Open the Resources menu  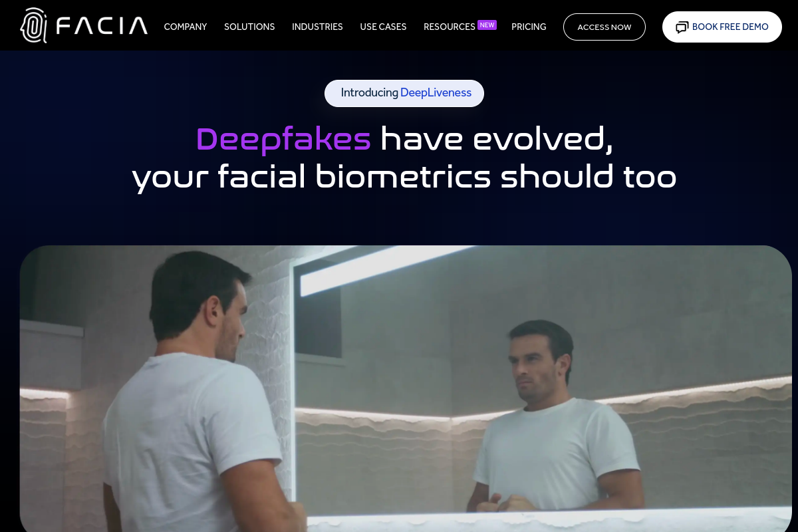tap(450, 27)
